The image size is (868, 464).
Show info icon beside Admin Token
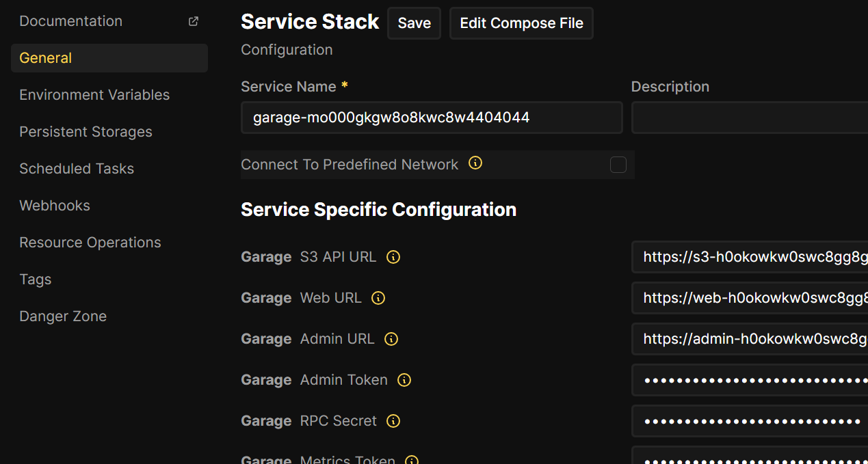(x=404, y=380)
